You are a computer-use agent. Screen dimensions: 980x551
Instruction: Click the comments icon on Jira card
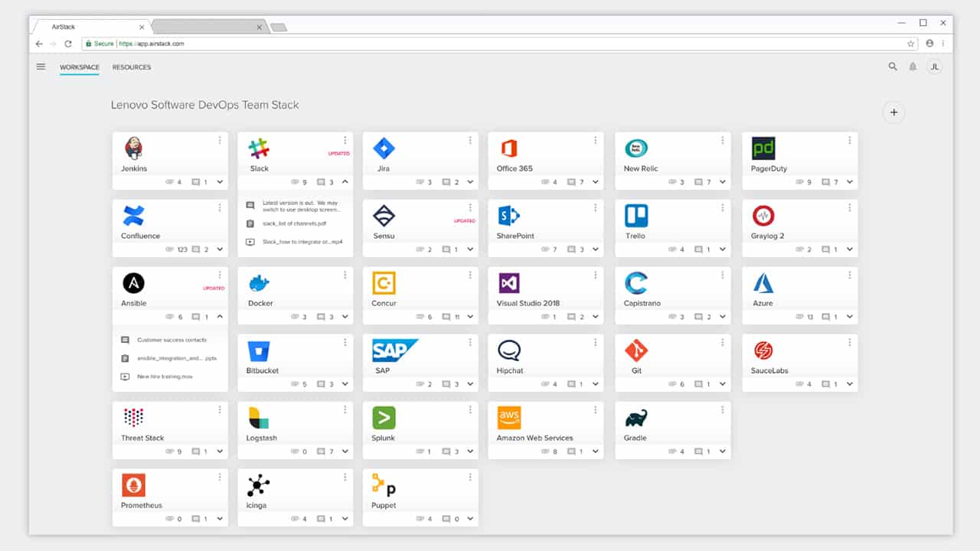click(x=447, y=182)
